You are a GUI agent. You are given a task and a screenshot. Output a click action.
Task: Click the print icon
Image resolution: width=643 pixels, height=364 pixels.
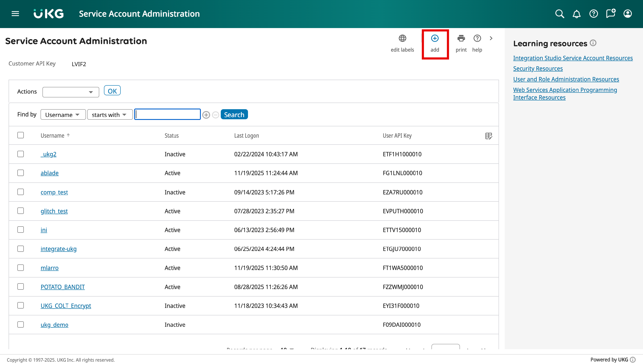pyautogui.click(x=461, y=39)
